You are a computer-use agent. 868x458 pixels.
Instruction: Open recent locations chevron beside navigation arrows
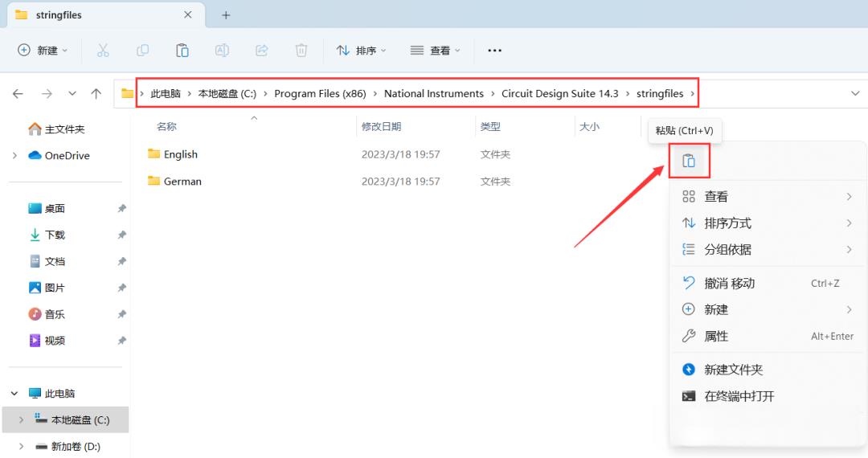point(72,94)
